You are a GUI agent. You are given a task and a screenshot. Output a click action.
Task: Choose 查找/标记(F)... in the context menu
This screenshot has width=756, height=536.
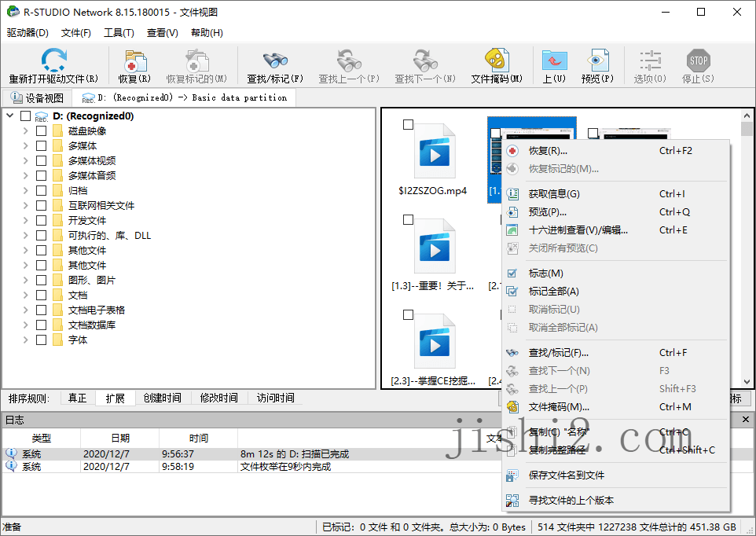pyautogui.click(x=615, y=353)
